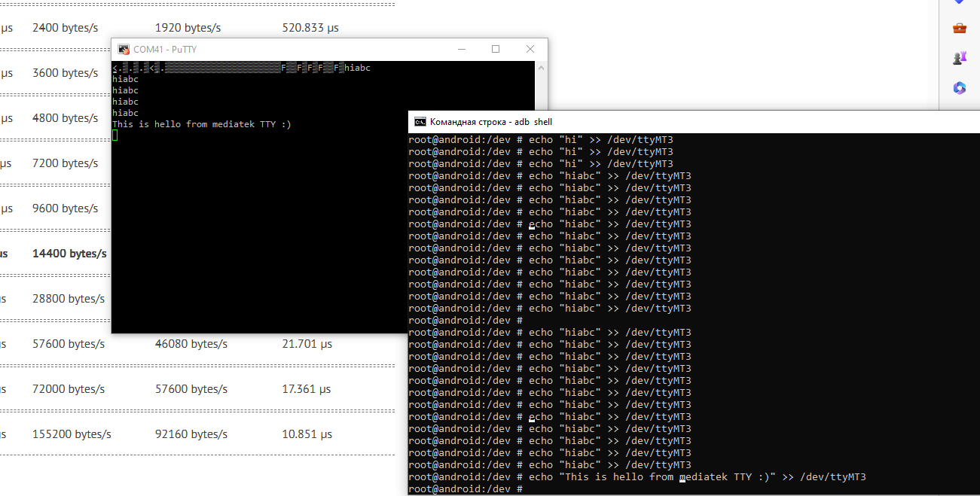The height and width of the screenshot is (496, 980).
Task: Click the green cursor block in PuTTY
Action: pos(115,135)
